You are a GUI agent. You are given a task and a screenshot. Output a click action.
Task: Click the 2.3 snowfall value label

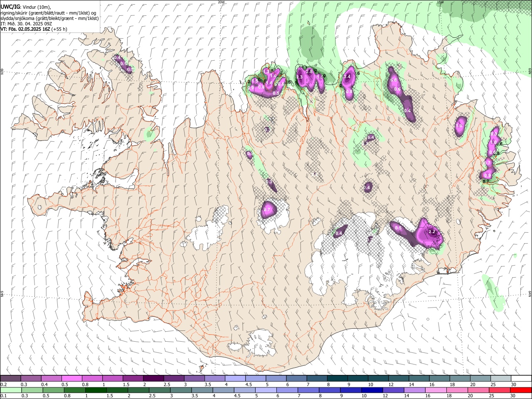coord(299,77)
